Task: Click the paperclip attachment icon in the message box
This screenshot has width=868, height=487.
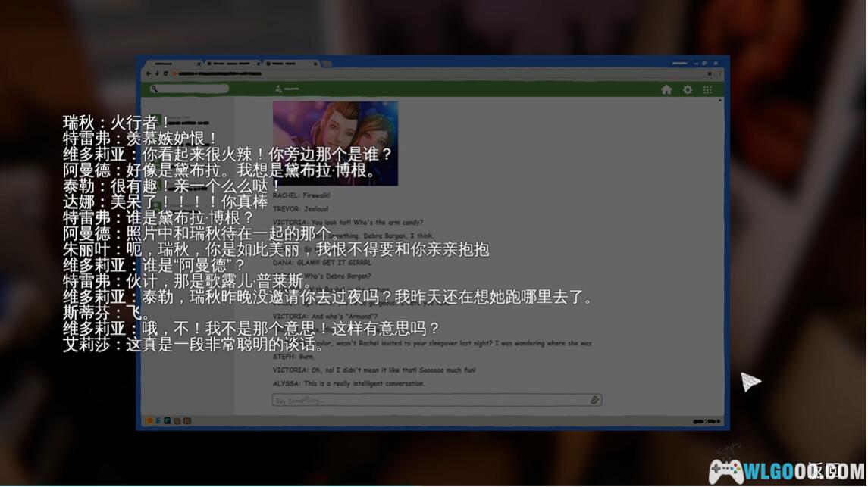Action: (594, 400)
